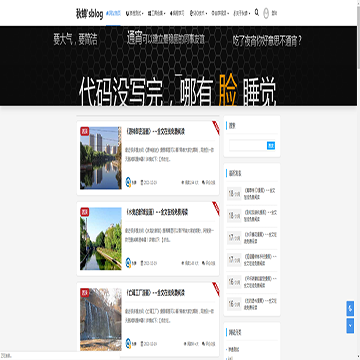This screenshot has width=360, height=360.
Task: Click the blue search button in the sidebar
Action: coord(271,146)
